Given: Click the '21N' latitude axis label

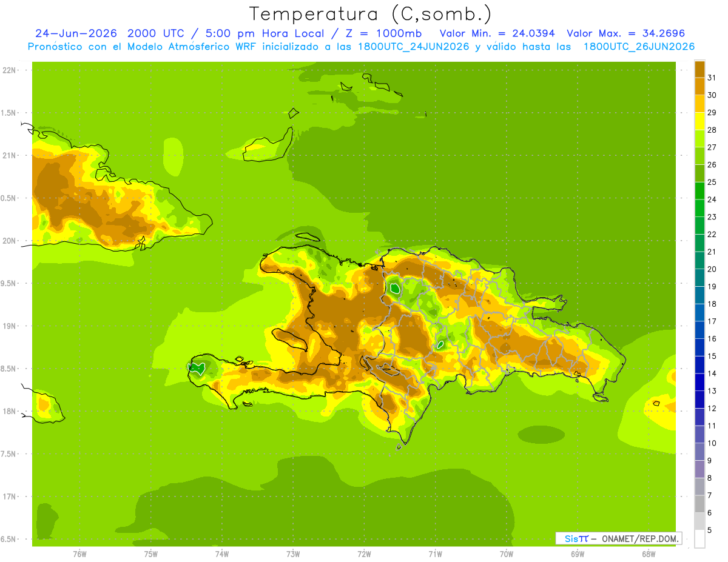Looking at the screenshot, I should pos(9,156).
